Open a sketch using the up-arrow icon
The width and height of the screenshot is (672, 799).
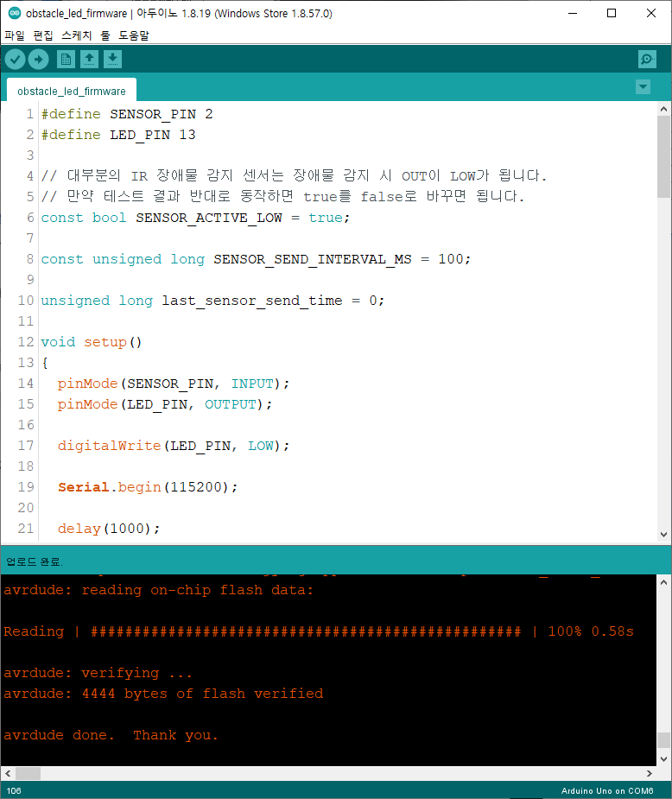pos(89,60)
